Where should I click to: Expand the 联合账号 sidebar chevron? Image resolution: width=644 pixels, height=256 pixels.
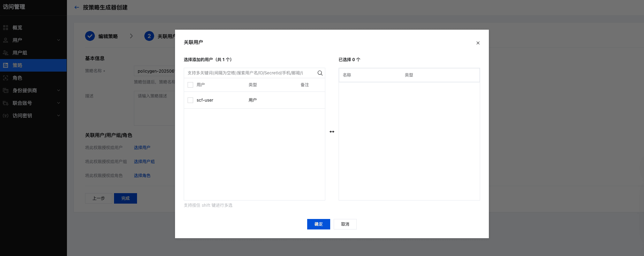tap(59, 103)
